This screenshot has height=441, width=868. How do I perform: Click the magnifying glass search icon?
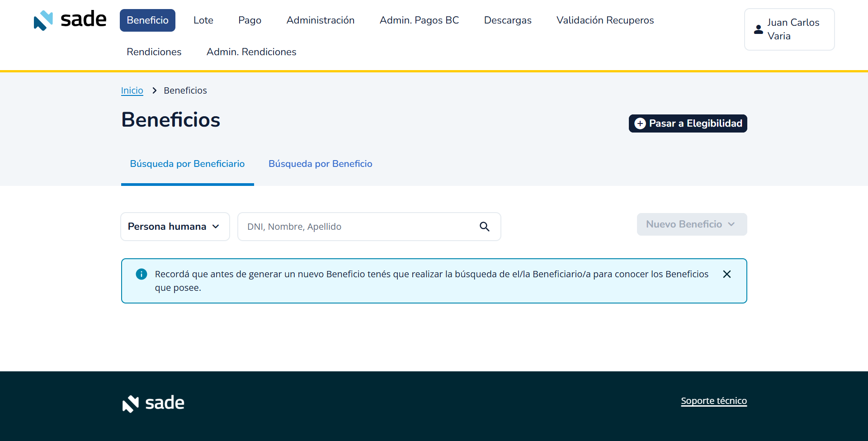(x=485, y=226)
